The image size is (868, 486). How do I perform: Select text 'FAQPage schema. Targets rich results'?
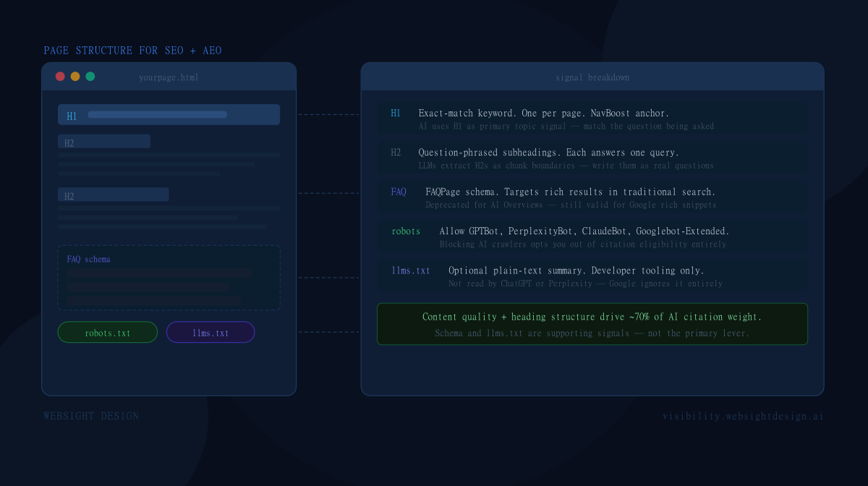click(514, 192)
